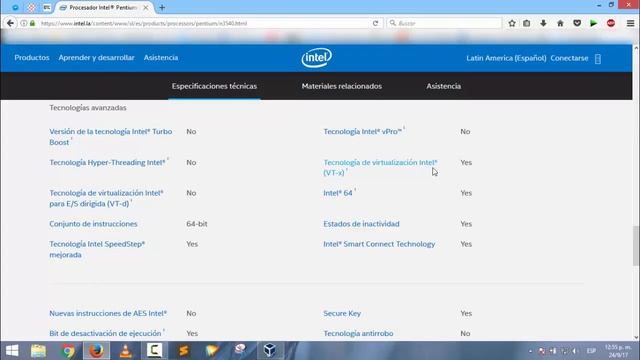
Task: Open the Turbo Boost technology link
Action: (x=111, y=137)
